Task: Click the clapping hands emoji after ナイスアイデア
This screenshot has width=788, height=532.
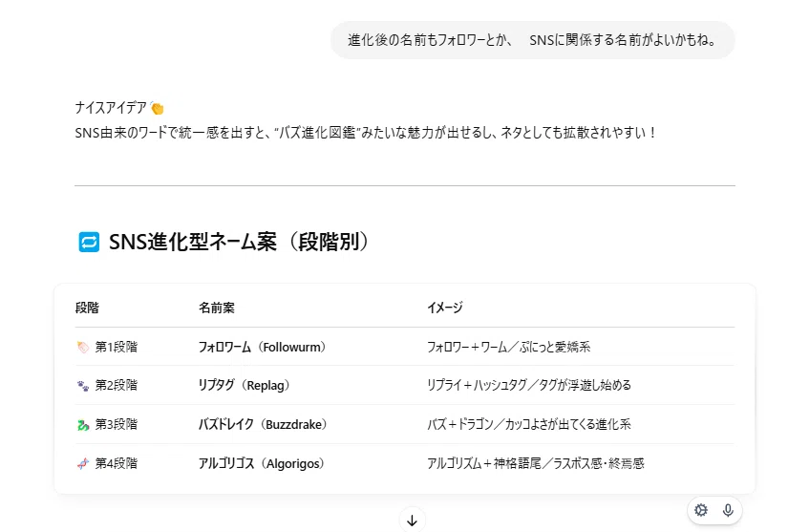Action: pos(158,108)
